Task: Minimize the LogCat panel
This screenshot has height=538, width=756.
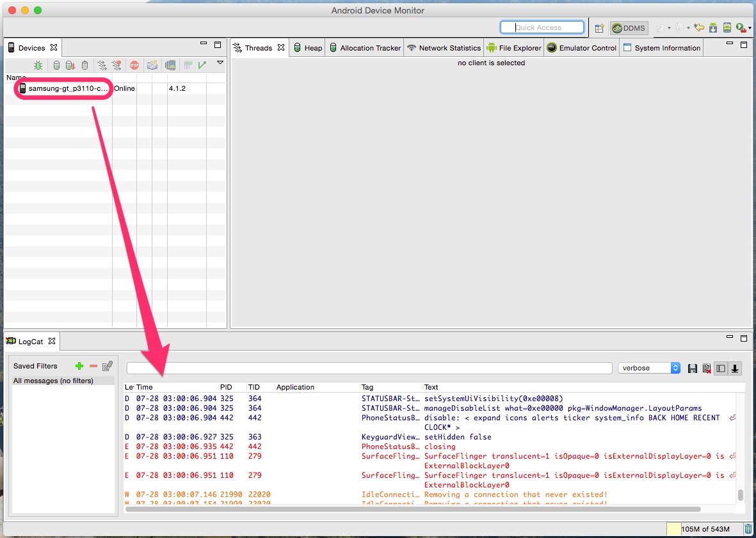Action: (730, 338)
